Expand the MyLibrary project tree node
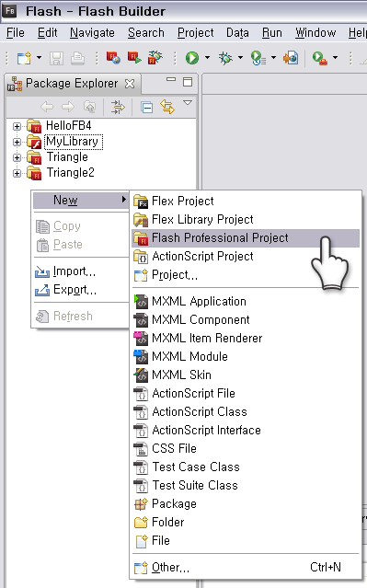This screenshot has width=367, height=588. (x=17, y=142)
